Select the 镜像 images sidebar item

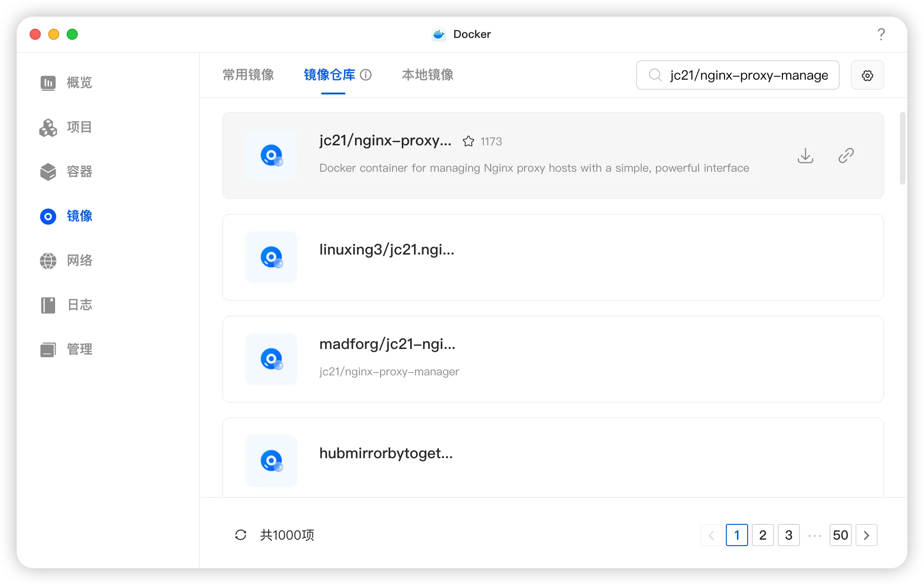tap(66, 216)
